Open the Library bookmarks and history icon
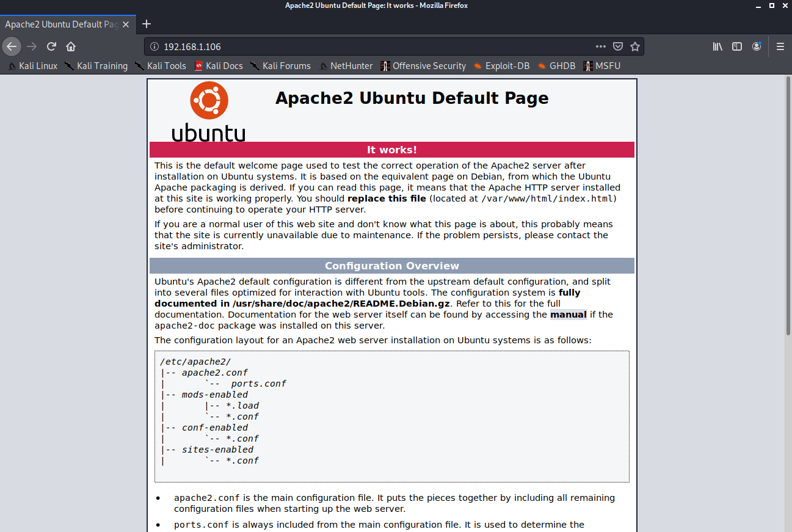This screenshot has width=792, height=532. (718, 46)
